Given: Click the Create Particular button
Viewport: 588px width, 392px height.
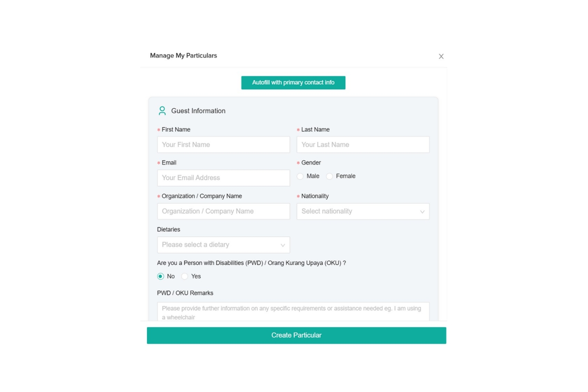Looking at the screenshot, I should tap(296, 336).
